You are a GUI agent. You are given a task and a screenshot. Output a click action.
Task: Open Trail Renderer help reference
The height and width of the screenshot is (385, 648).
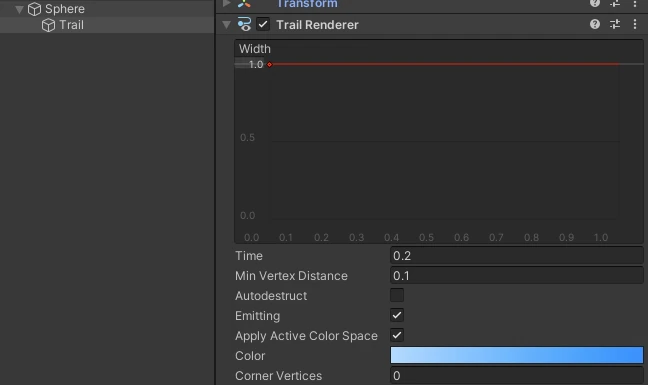point(595,24)
